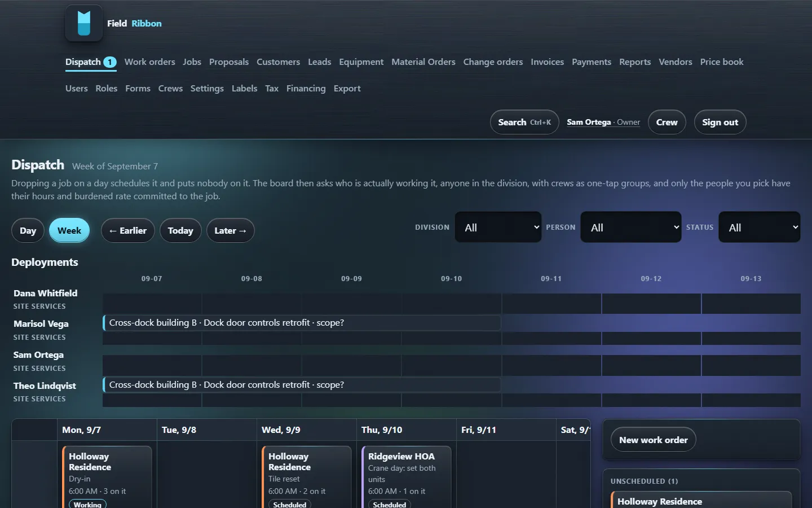Go to the Earlier week
Image resolution: width=812 pixels, height=508 pixels.
click(x=128, y=230)
